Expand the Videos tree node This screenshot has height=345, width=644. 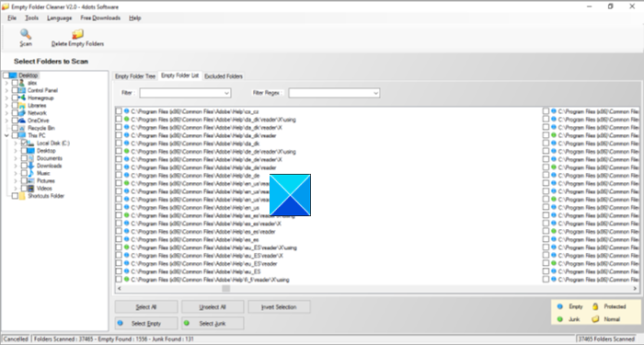coord(16,188)
